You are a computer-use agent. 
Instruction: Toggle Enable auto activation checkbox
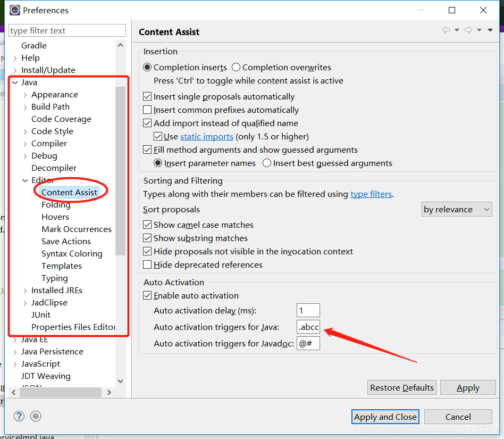click(x=147, y=295)
